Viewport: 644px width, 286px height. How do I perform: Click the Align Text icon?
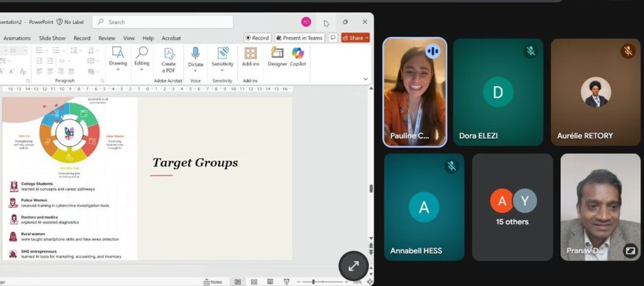pyautogui.click(x=91, y=61)
